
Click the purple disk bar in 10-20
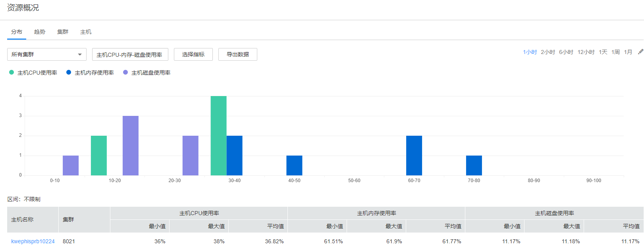pos(130,146)
